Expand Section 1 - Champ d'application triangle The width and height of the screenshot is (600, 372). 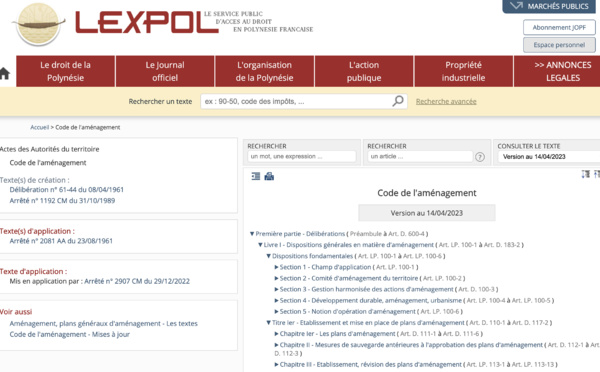click(276, 267)
